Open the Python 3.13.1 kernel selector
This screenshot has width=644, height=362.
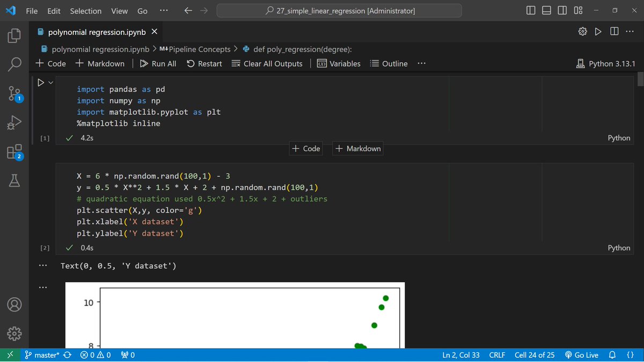[607, 63]
